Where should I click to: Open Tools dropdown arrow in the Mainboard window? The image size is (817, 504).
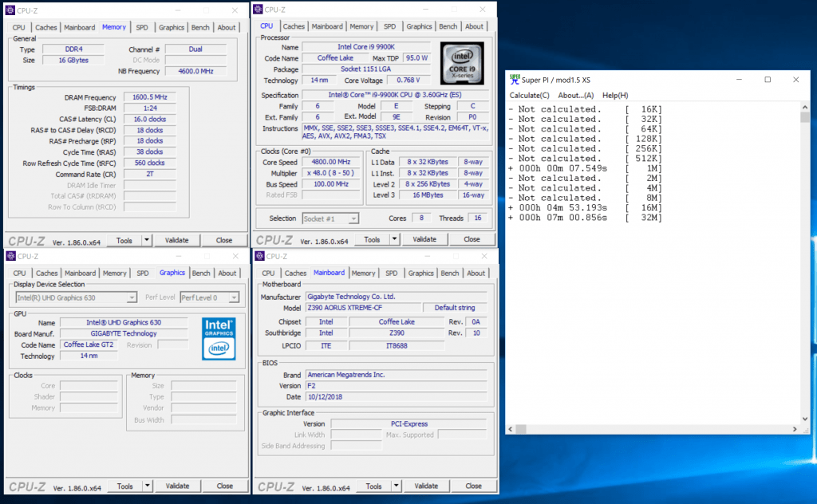396,486
